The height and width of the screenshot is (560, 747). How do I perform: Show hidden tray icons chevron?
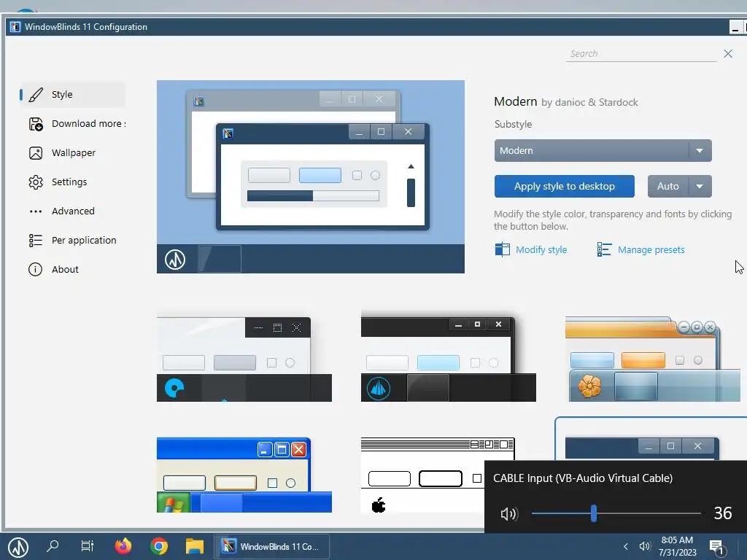click(x=625, y=547)
